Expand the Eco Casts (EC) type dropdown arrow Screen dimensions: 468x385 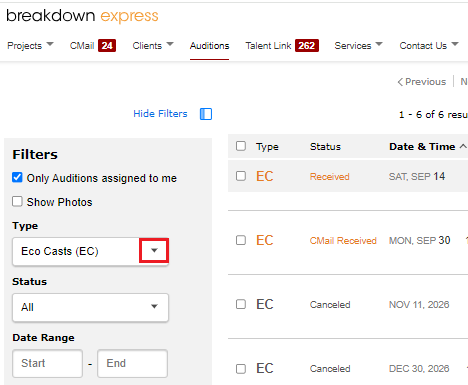click(x=154, y=250)
